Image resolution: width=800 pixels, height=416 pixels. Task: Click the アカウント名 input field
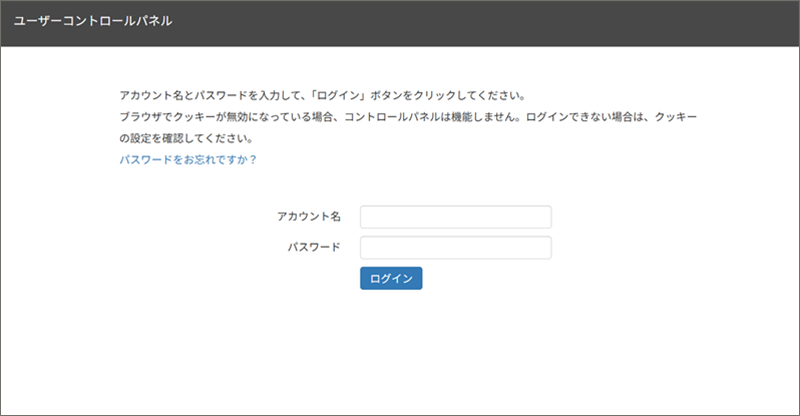(455, 217)
